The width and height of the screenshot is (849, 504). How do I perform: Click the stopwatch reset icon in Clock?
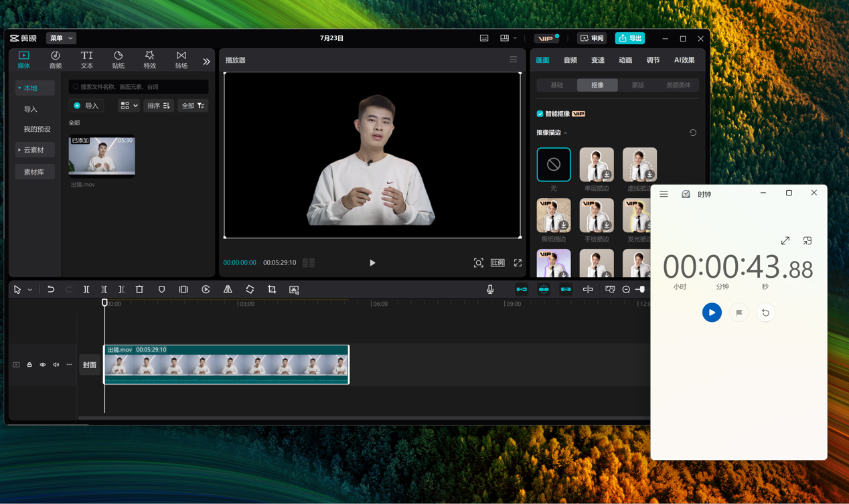765,313
